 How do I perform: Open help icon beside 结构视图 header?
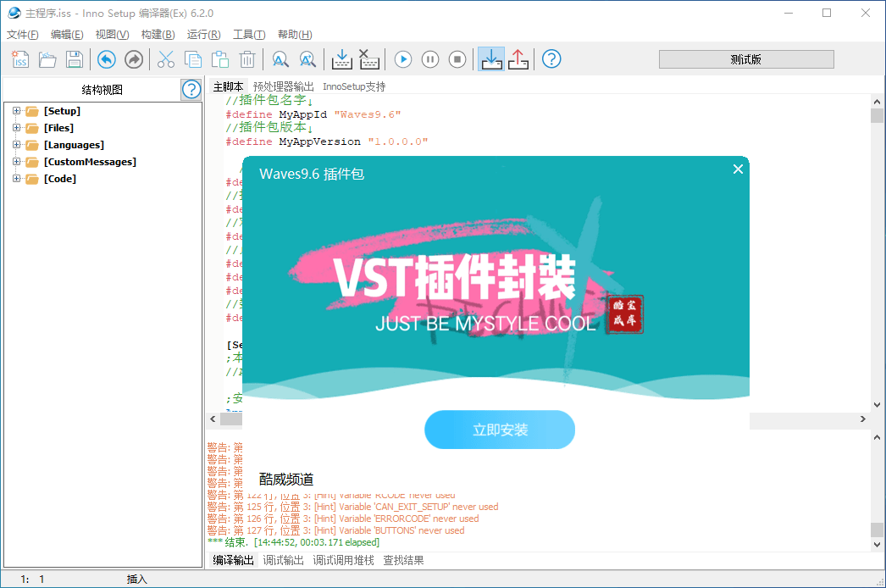(191, 89)
